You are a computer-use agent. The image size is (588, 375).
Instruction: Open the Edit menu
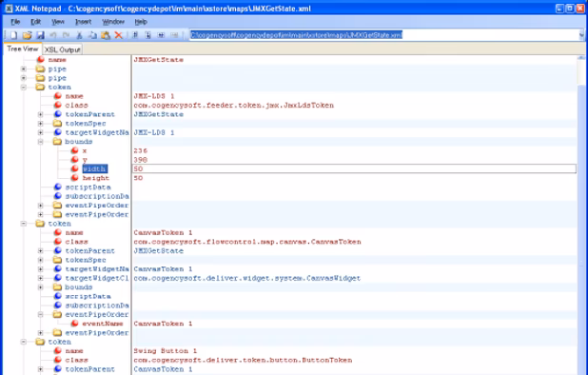coord(35,22)
